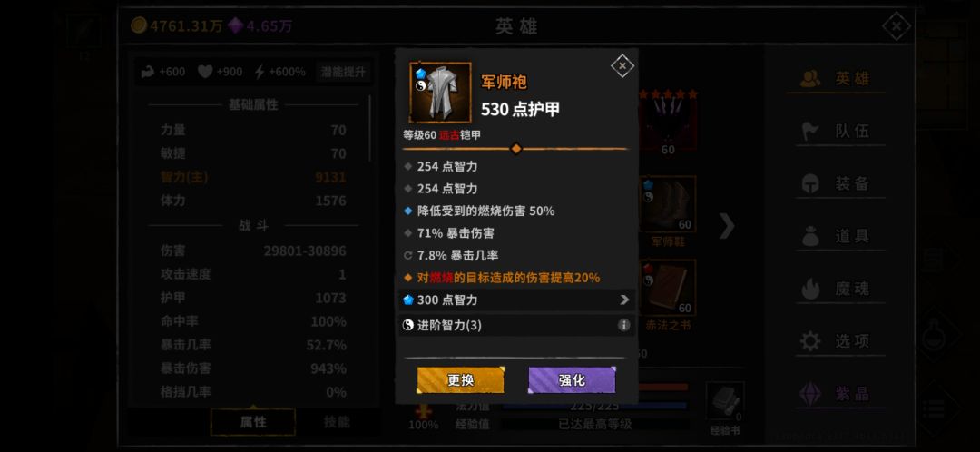Go to next hero with right chevron

click(726, 226)
